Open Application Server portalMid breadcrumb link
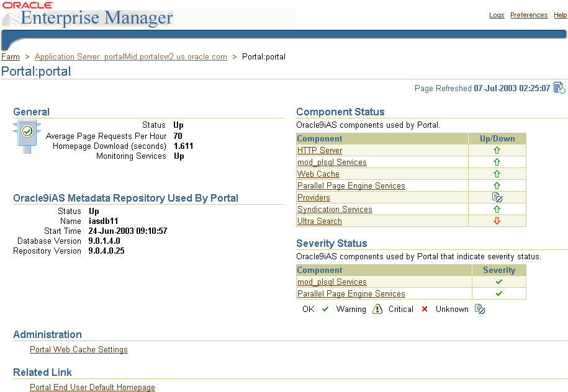The image size is (568, 392). coord(131,57)
